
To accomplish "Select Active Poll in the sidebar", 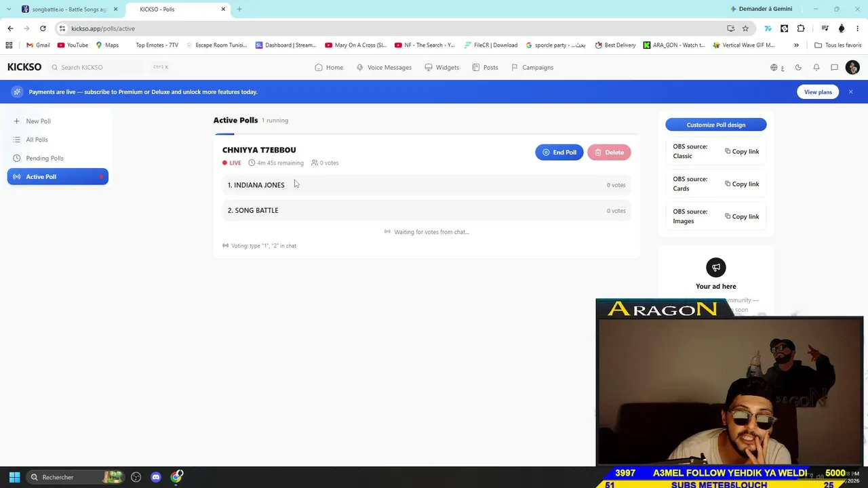I will click(58, 177).
